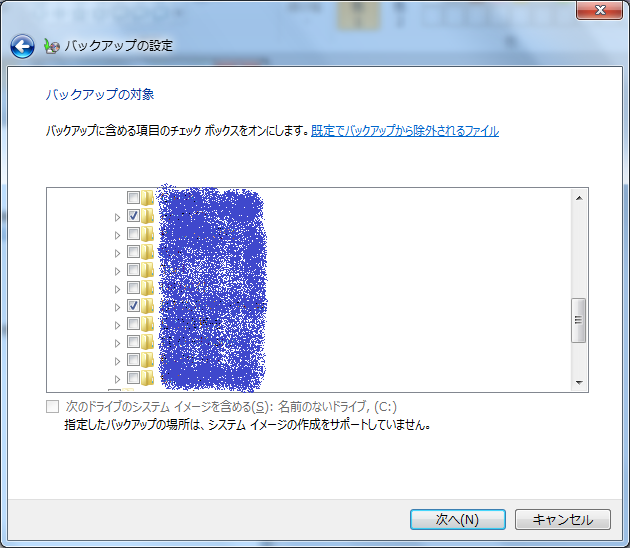Select the folder icon in the second-to-last full row
This screenshot has height=548, width=630.
(x=147, y=360)
